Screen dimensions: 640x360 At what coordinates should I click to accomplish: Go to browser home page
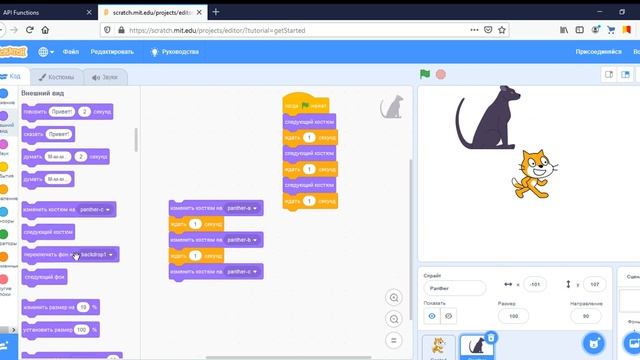coord(45,30)
